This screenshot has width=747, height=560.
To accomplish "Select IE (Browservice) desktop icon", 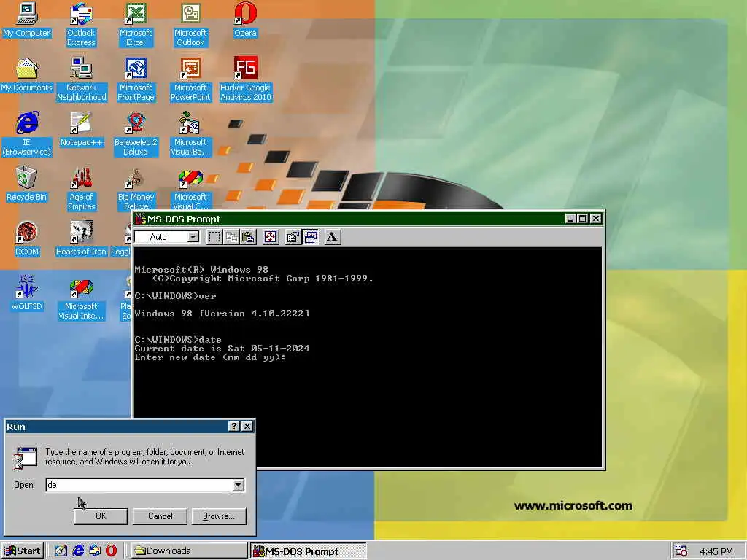I will (27, 134).
